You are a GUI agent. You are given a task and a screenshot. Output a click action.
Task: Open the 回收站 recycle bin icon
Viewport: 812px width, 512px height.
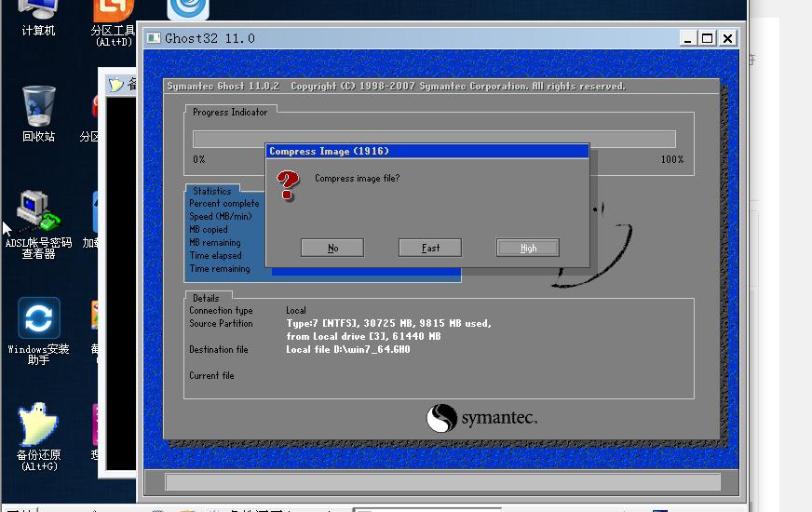point(38,114)
